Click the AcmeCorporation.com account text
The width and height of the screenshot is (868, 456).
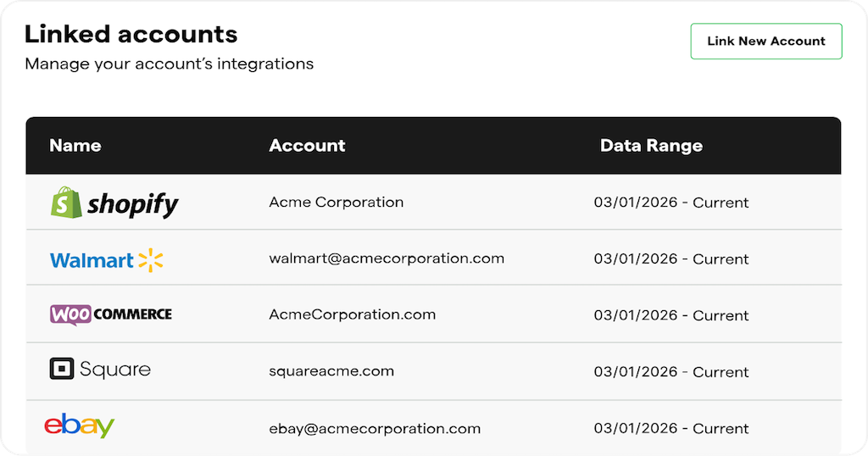click(x=352, y=314)
